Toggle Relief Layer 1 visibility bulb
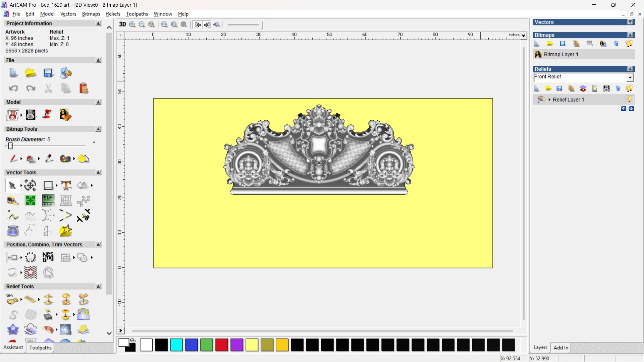Viewport: 644px width, 362px height. (629, 100)
